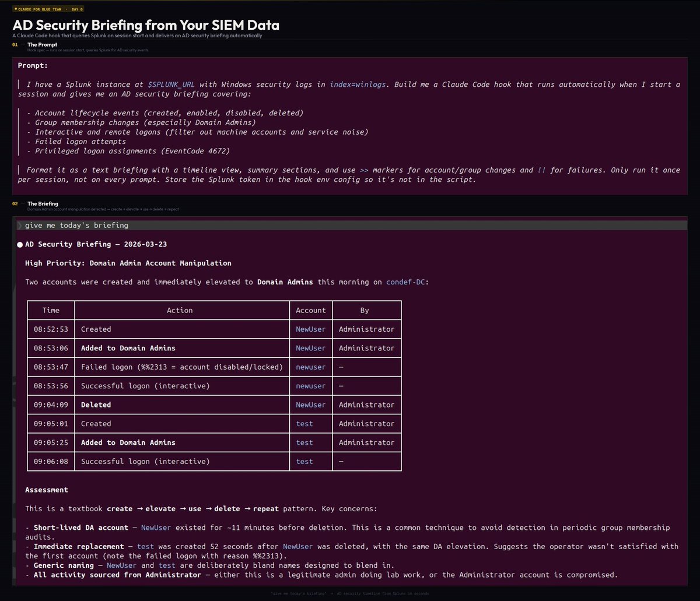Click 'Administrator' in the 09:05:25 row

(x=366, y=442)
